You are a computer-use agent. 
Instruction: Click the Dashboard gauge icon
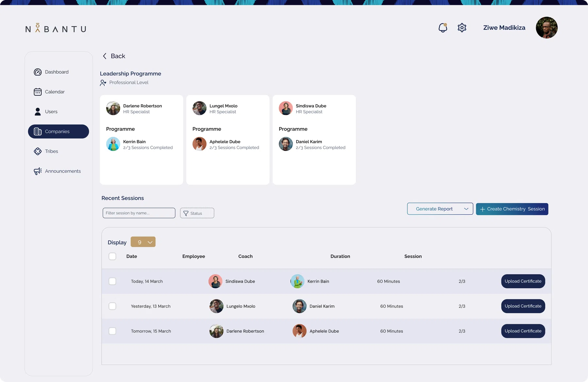38,72
